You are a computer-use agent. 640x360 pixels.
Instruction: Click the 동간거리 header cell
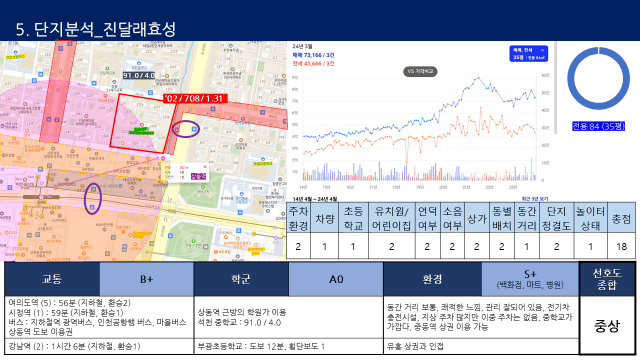tap(527, 218)
